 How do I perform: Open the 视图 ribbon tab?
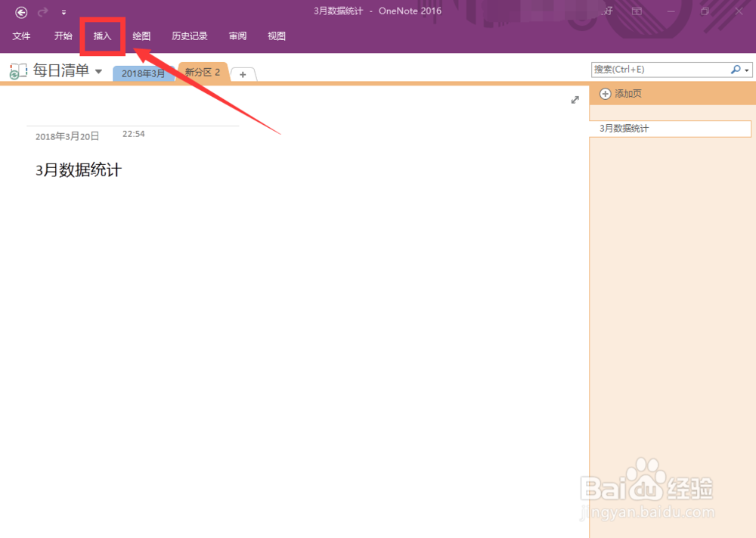[x=276, y=36]
